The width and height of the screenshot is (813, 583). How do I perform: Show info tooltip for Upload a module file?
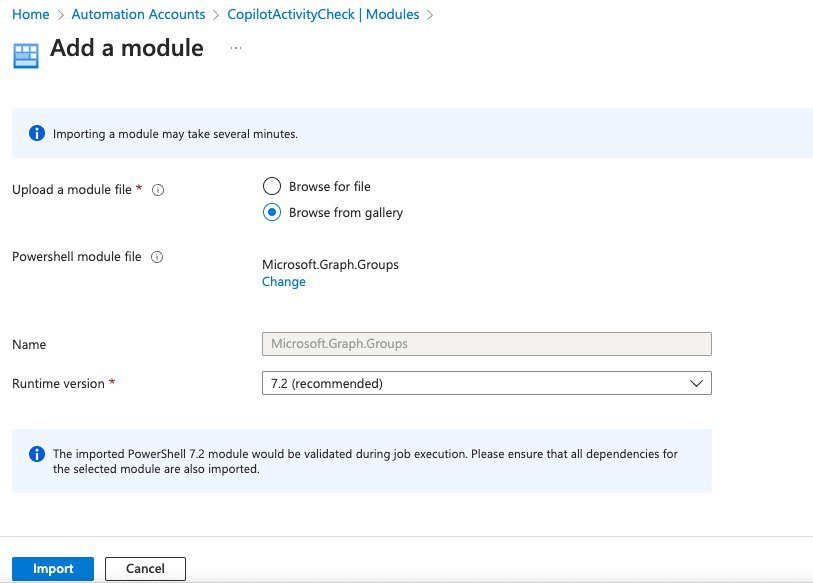158,190
